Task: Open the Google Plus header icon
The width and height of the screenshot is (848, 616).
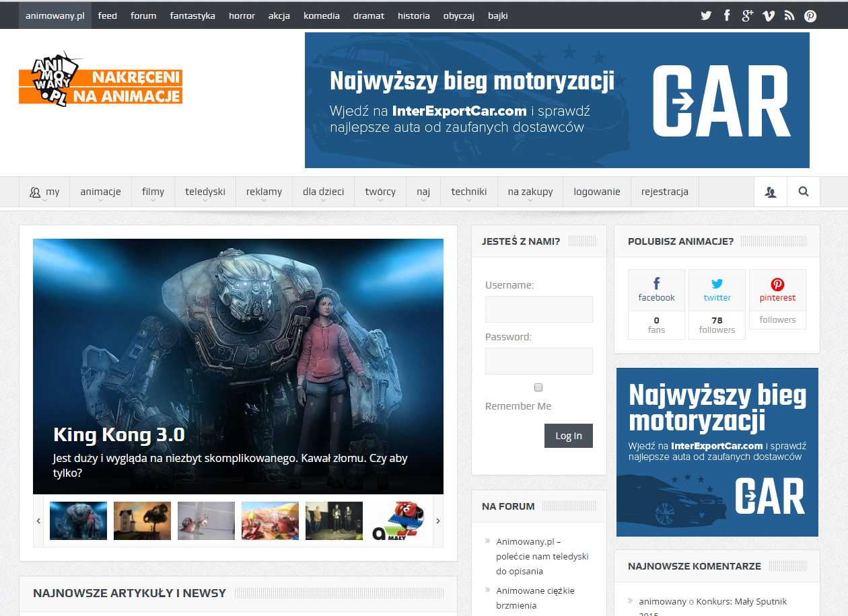Action: click(x=748, y=15)
